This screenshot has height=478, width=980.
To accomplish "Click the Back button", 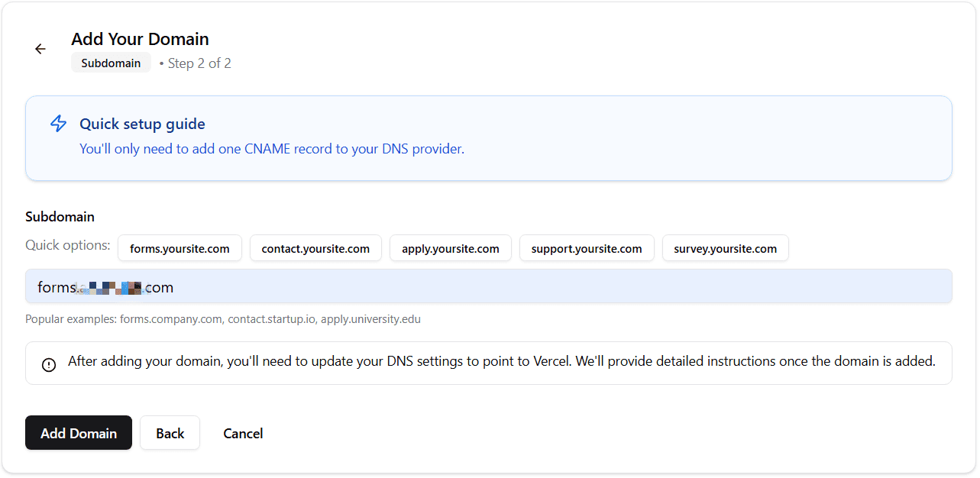I will 170,433.
